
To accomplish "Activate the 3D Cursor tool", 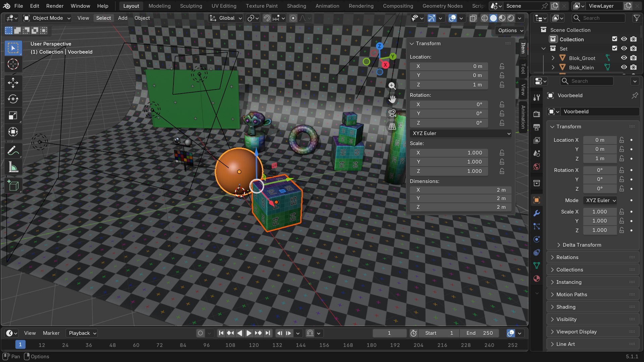I will [13, 64].
